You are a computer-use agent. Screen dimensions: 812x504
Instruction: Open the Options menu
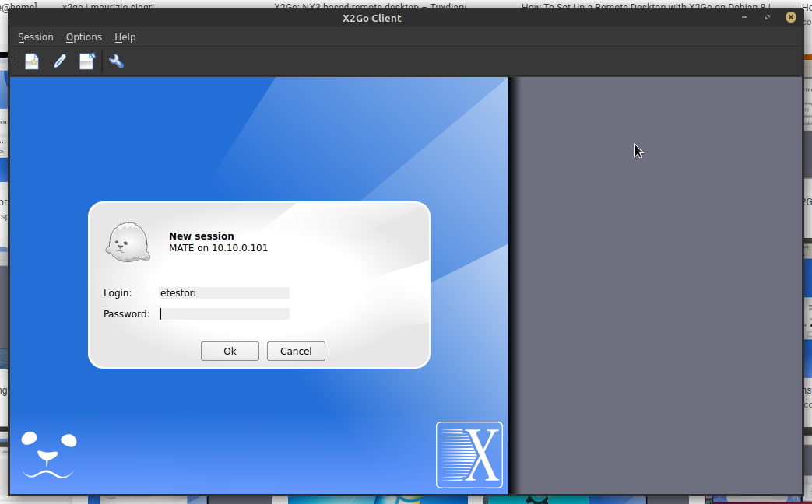tap(84, 37)
